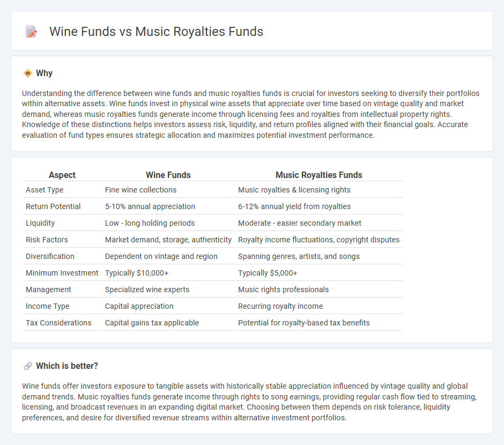Click the orange diamond icon next to Why

28,73
